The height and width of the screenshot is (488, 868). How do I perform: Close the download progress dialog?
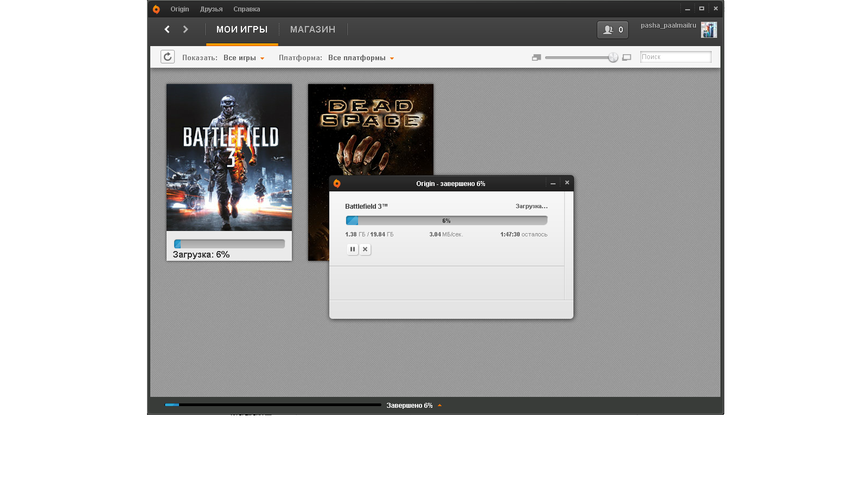pos(567,183)
